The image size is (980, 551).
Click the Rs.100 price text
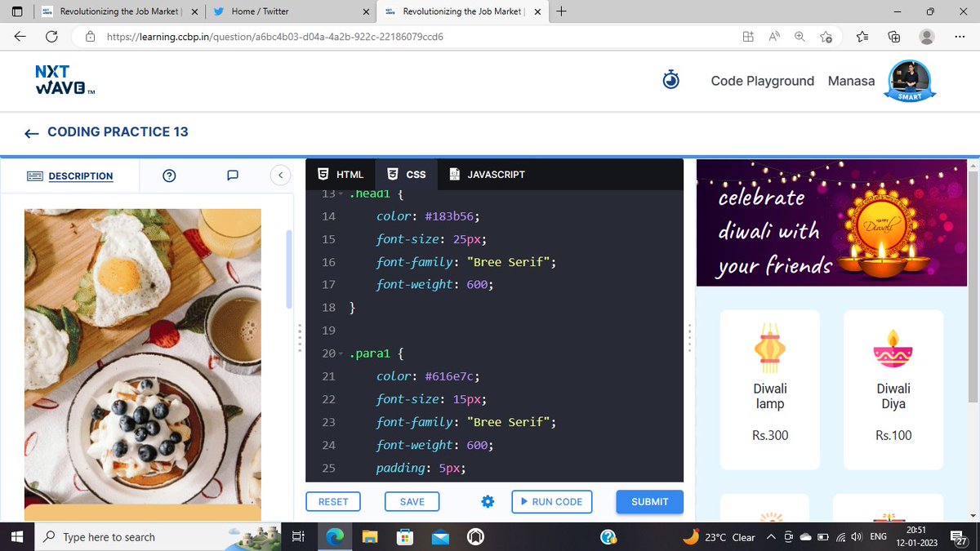(x=893, y=435)
